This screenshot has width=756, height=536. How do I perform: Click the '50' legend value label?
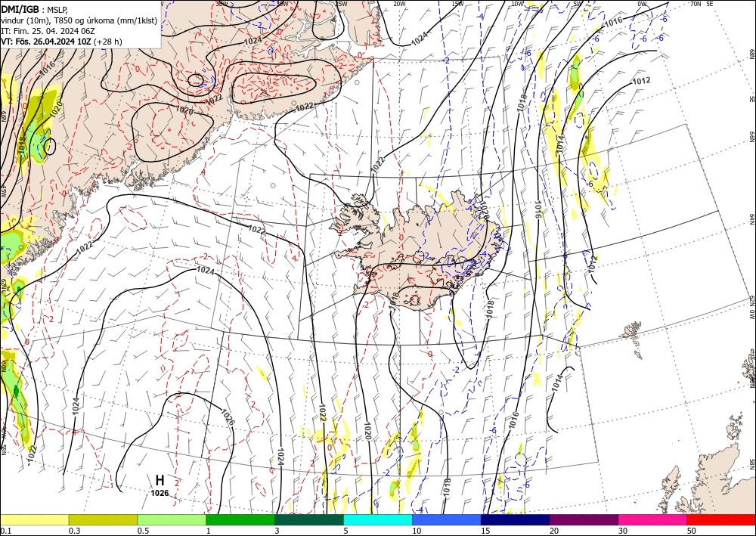click(692, 531)
